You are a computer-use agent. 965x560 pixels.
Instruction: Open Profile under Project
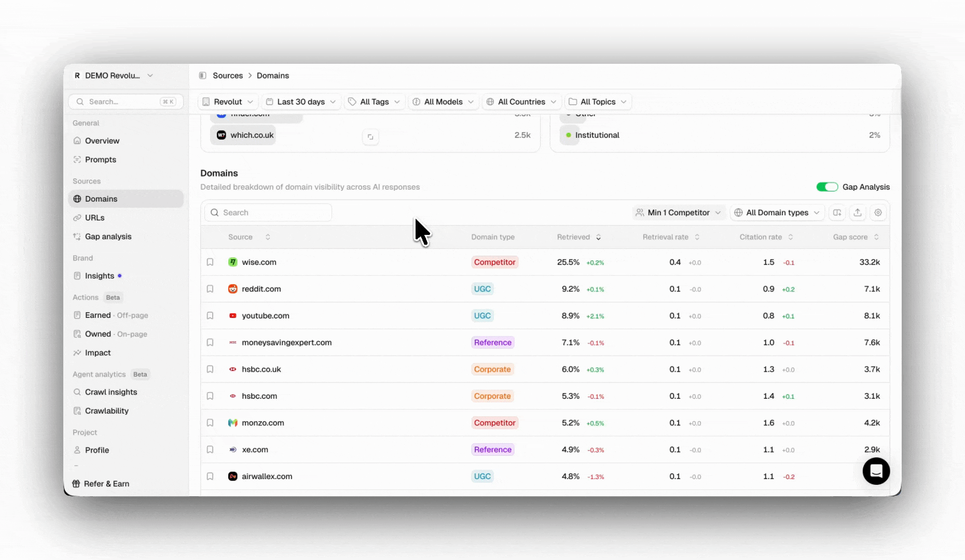126,450
